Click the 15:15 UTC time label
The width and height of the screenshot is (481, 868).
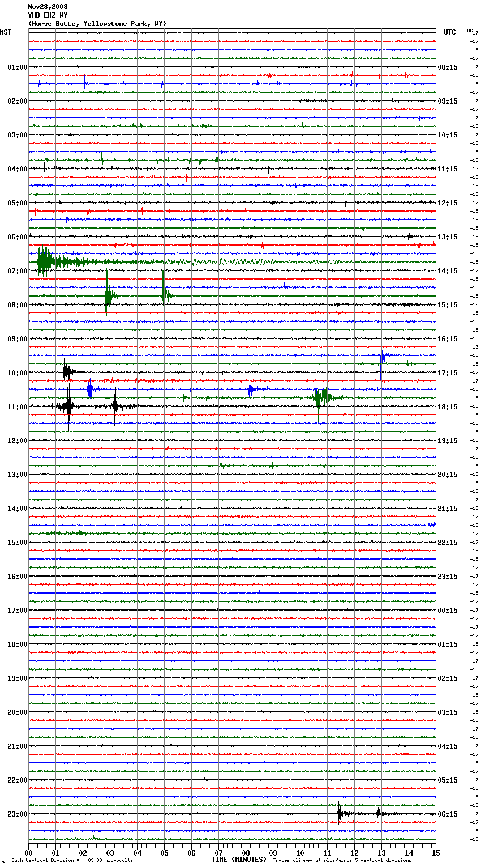pyautogui.click(x=448, y=305)
